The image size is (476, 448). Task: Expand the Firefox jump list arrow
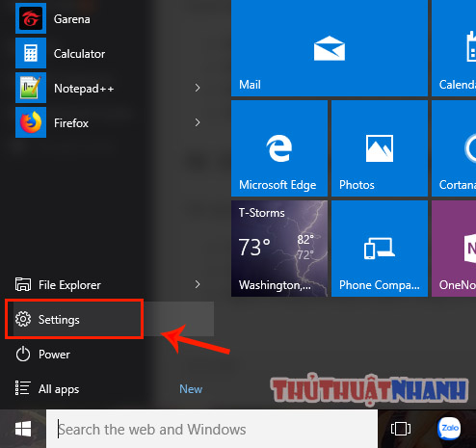(198, 122)
